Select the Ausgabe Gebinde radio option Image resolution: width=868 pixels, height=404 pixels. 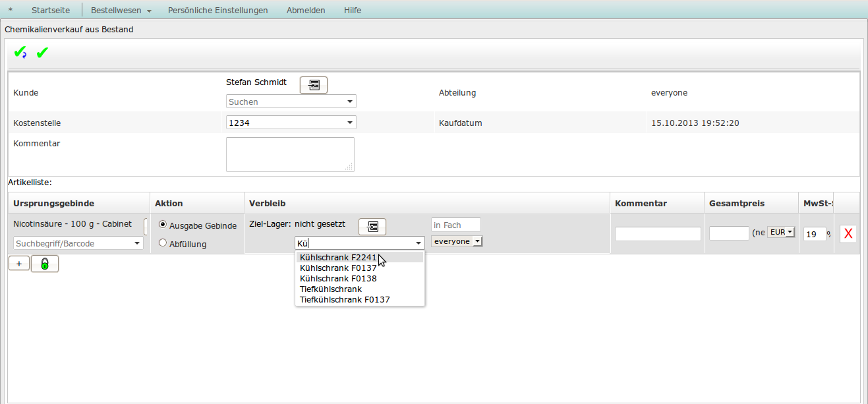(x=163, y=225)
